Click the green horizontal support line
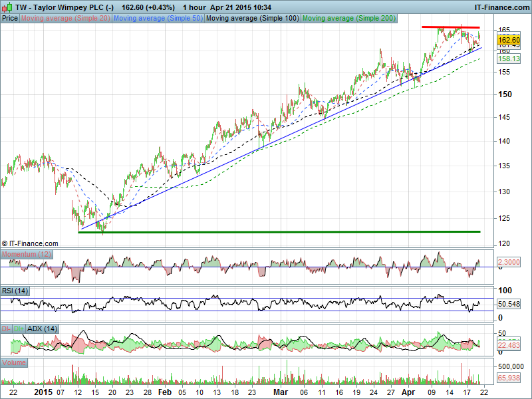 point(279,232)
